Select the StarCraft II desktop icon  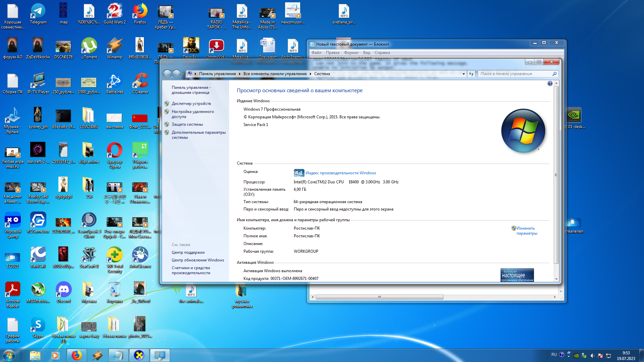click(89, 257)
